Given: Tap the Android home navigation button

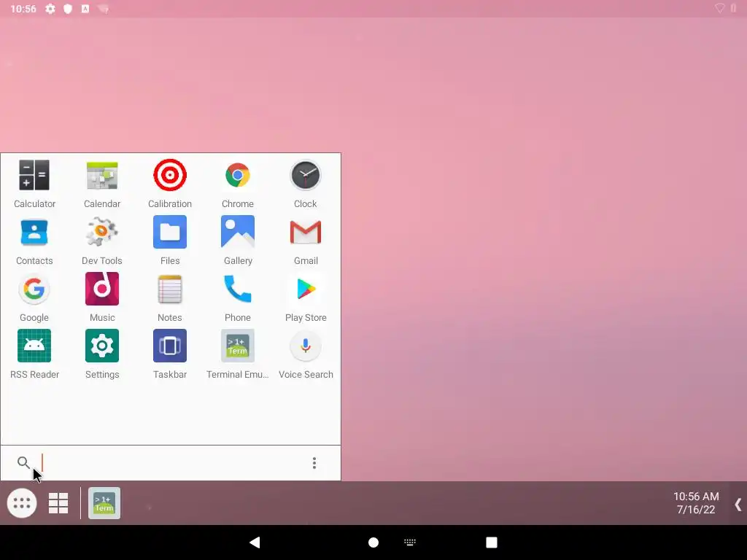Looking at the screenshot, I should point(373,542).
